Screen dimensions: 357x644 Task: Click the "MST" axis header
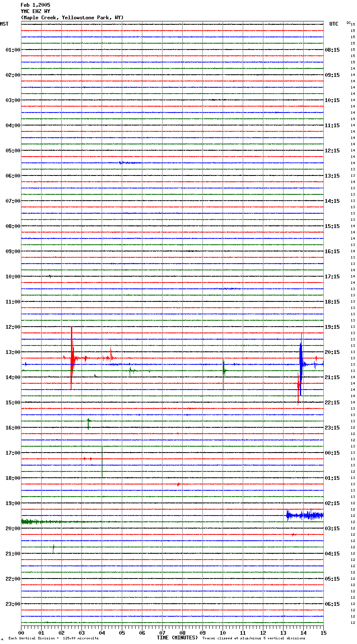4,24
